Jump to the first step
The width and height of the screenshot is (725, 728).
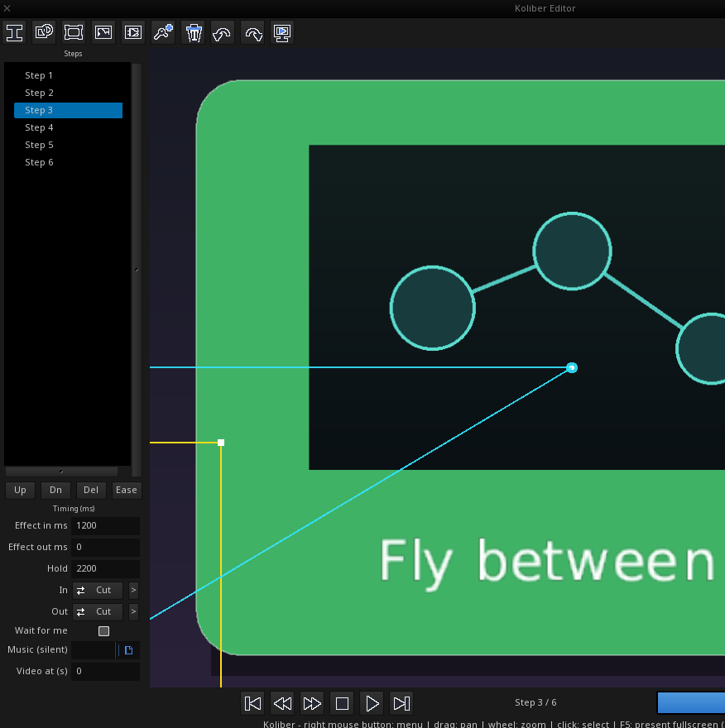[x=252, y=703]
